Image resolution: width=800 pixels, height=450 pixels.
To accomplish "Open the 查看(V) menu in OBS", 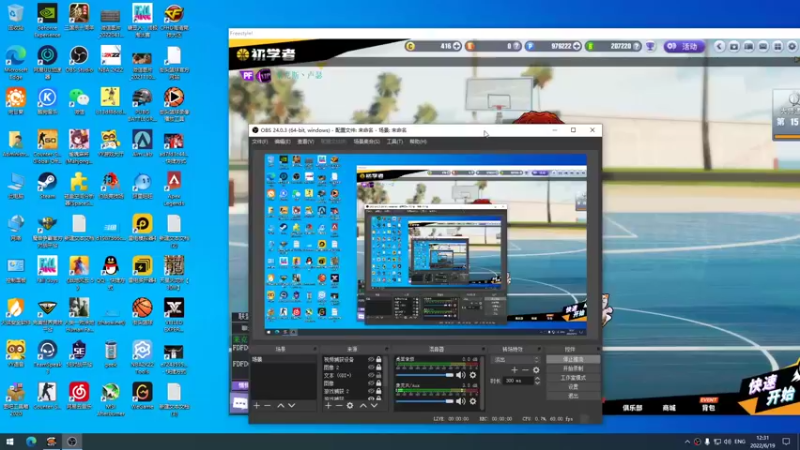I will [306, 141].
